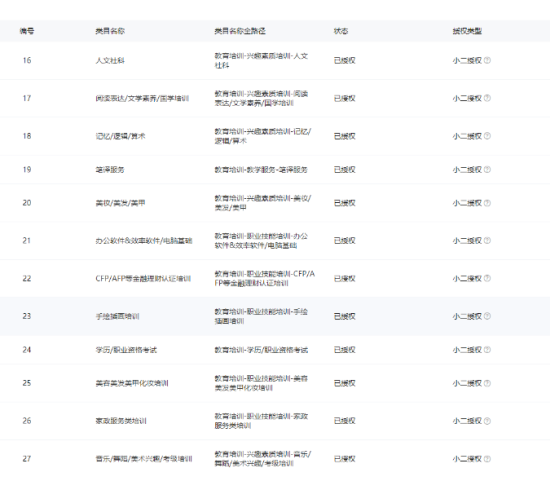The image size is (550, 490).
Task: Select the 人文社科 category name cell
Action: point(110,60)
